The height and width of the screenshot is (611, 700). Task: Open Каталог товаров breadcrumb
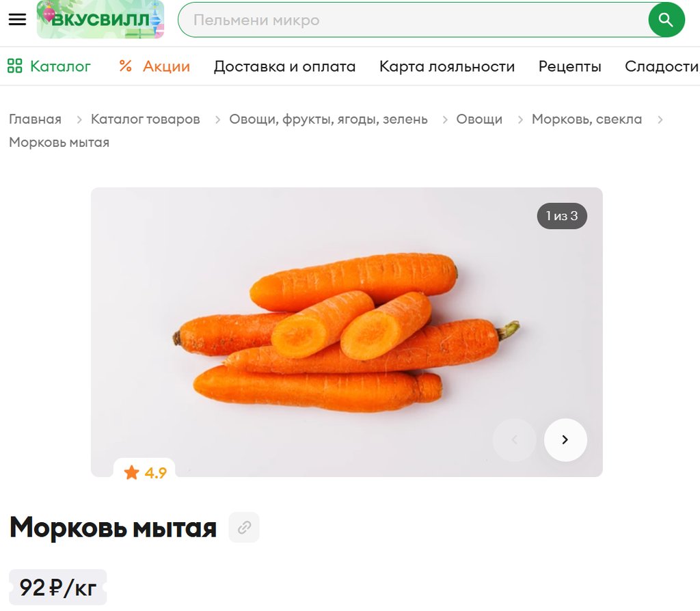pos(146,119)
